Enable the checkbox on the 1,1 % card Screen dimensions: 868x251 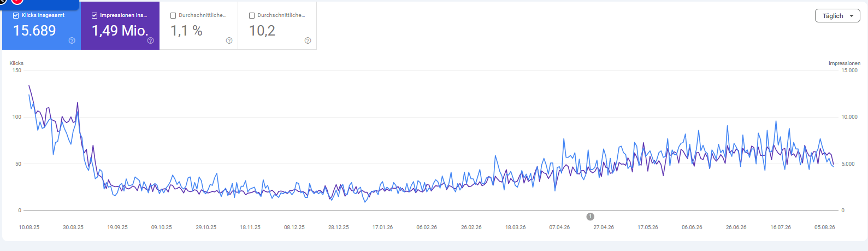click(x=173, y=16)
